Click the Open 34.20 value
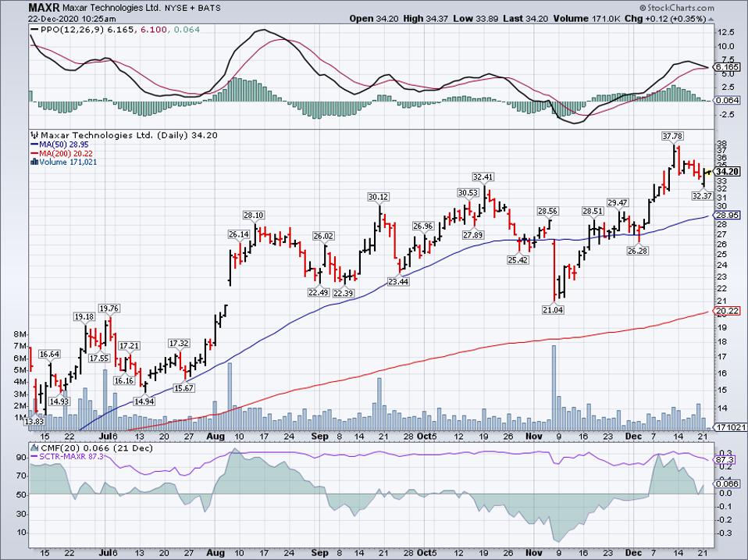Screen dimensions: 748x560 (x=374, y=19)
